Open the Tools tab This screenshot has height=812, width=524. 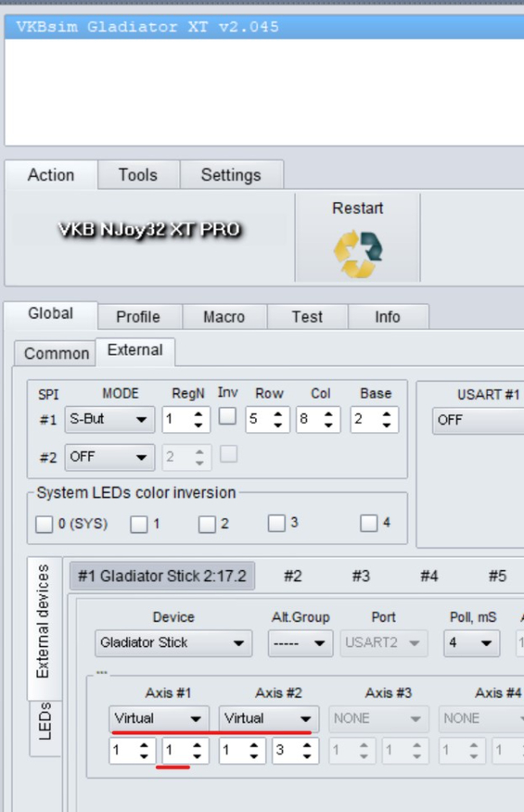[x=138, y=175]
